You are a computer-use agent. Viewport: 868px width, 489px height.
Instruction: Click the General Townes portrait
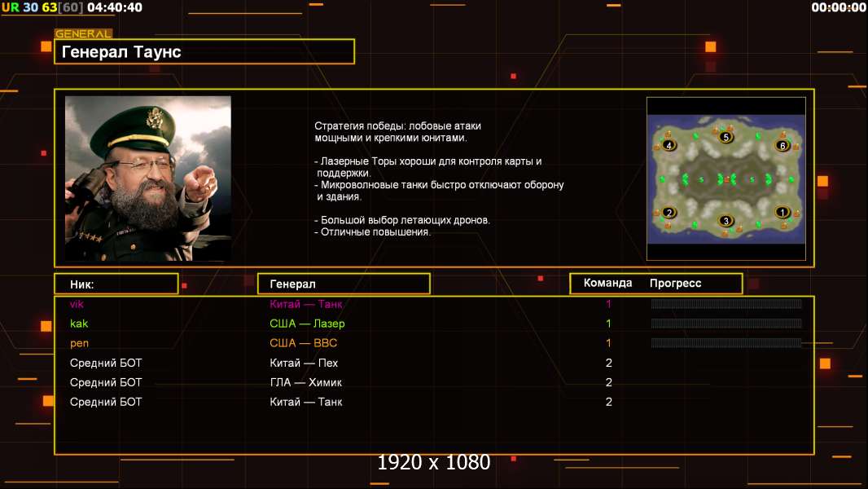tap(148, 178)
